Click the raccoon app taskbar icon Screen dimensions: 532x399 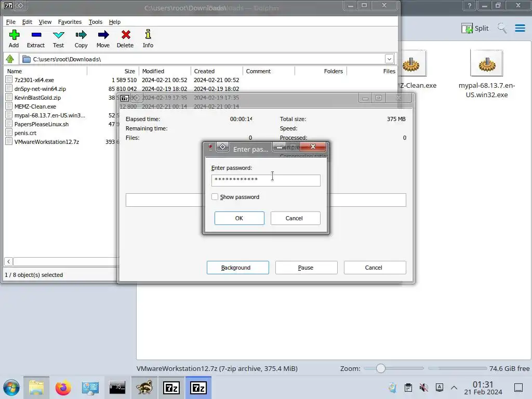coord(144,388)
